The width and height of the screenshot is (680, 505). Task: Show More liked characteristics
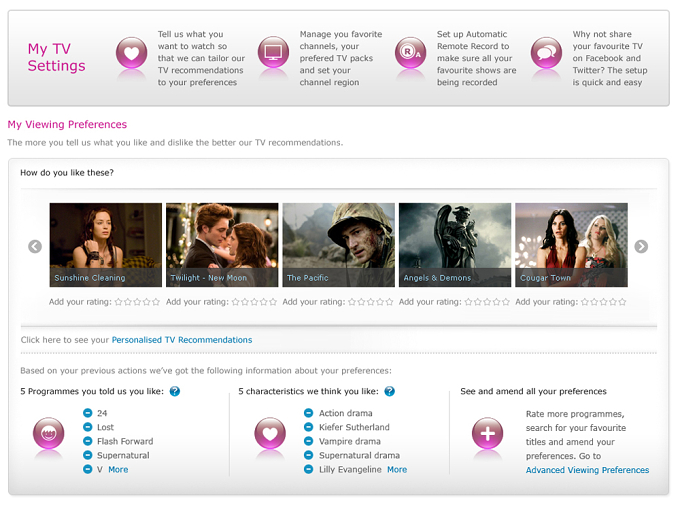click(x=397, y=469)
